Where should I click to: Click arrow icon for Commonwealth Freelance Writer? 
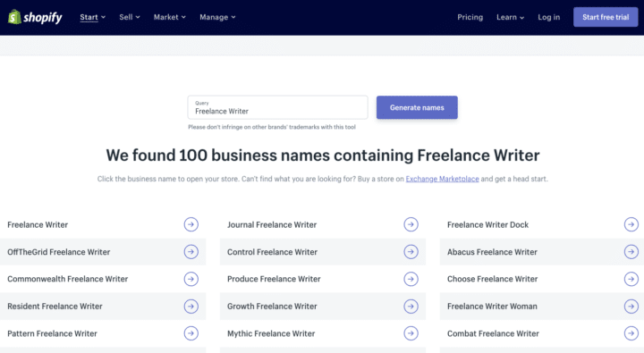pos(191,279)
